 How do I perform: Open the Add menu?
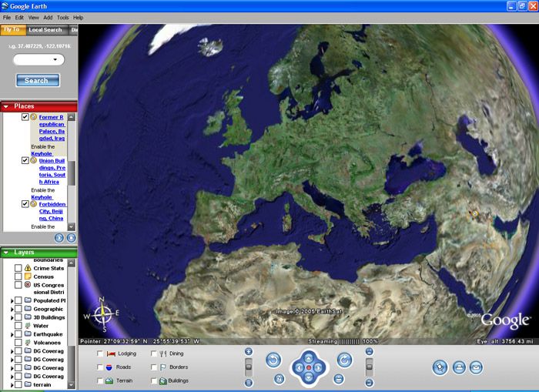point(48,17)
